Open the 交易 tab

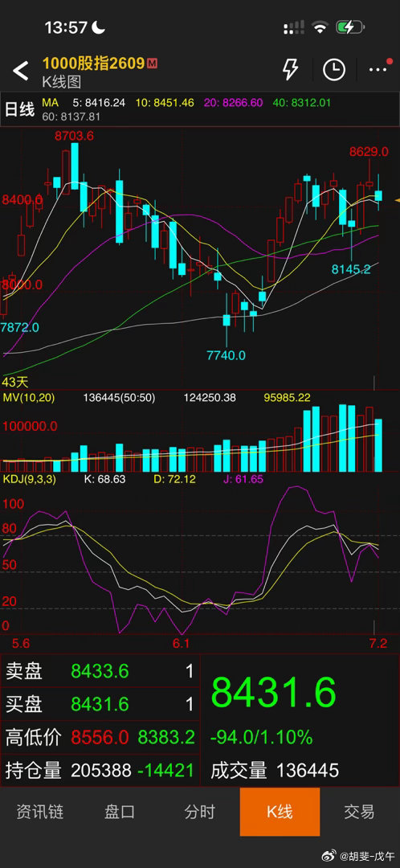click(360, 812)
